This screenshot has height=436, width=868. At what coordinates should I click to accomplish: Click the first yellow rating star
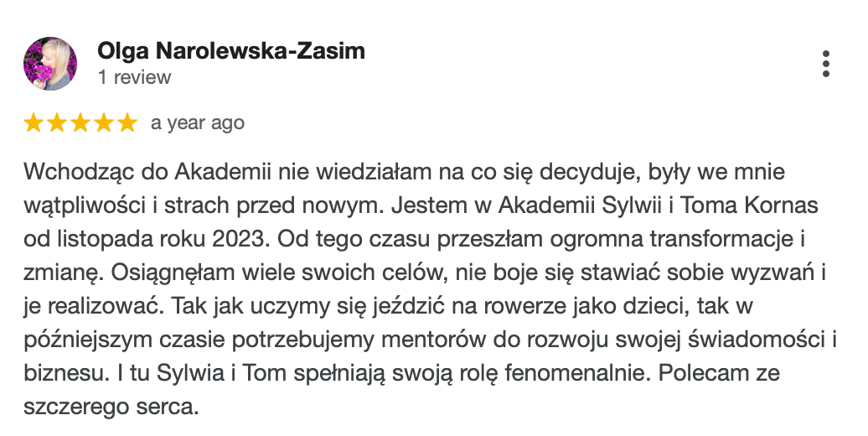34,123
